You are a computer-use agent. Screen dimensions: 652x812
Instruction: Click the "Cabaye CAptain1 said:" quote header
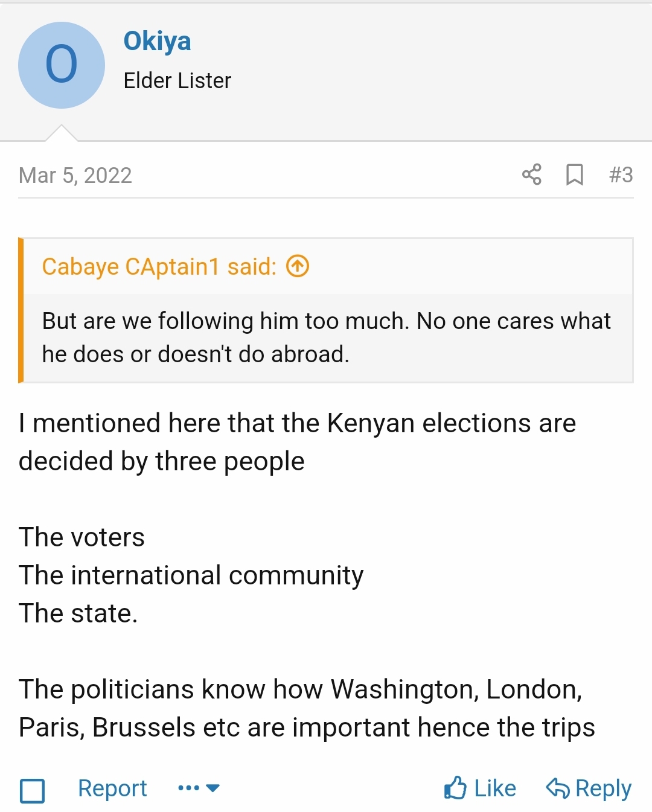coord(159,266)
